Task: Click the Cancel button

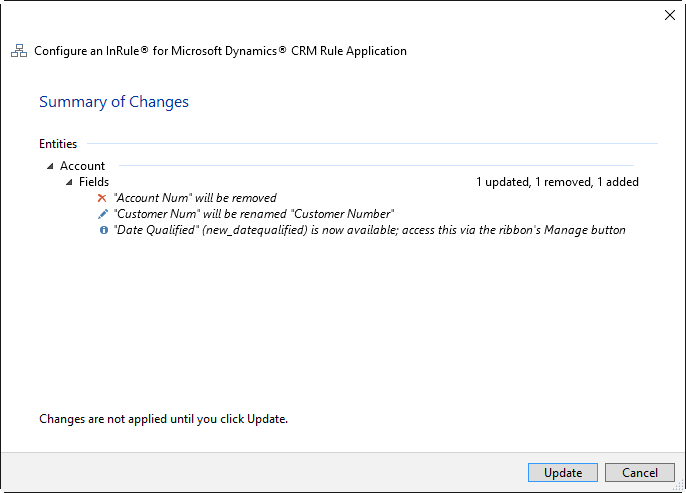Action: tap(640, 472)
